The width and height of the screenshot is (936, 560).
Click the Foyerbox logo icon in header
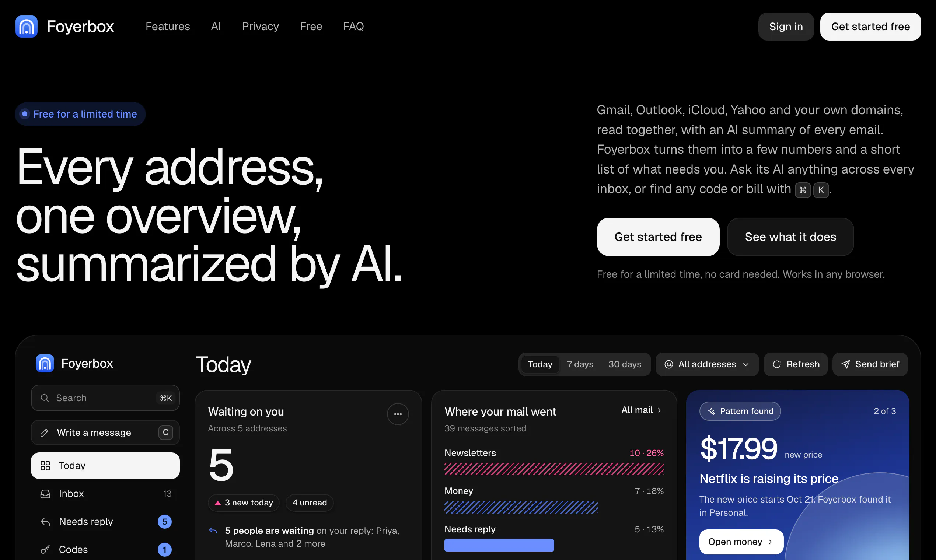pos(27,27)
